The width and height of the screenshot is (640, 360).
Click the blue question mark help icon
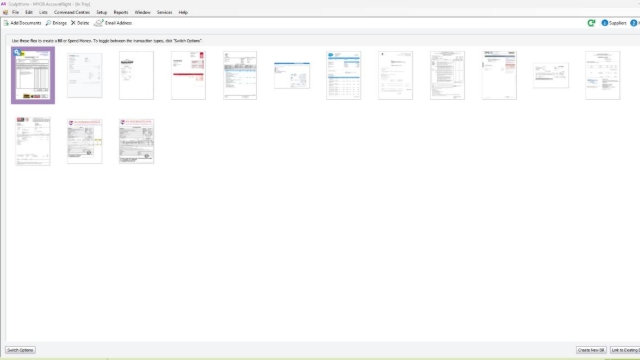pos(633,23)
